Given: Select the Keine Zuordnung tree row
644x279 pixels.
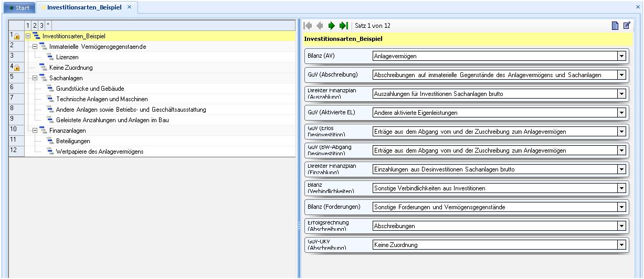Looking at the screenshot, I should click(x=160, y=68).
